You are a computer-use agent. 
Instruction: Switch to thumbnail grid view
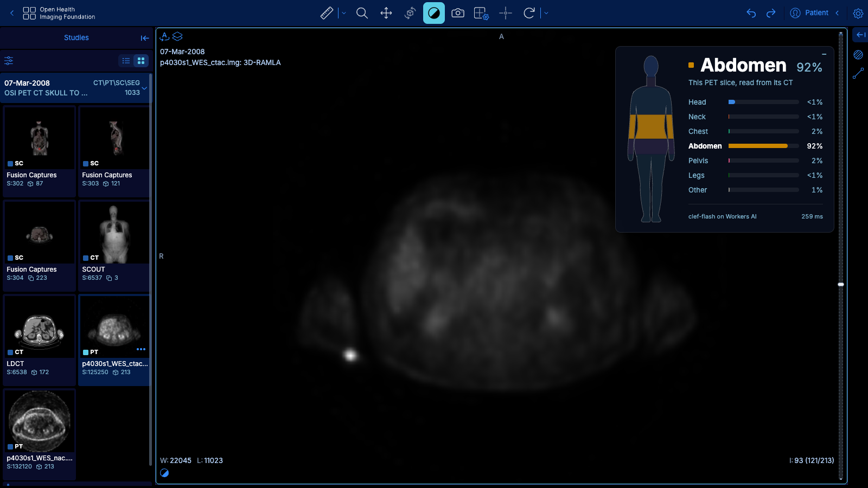click(x=141, y=61)
